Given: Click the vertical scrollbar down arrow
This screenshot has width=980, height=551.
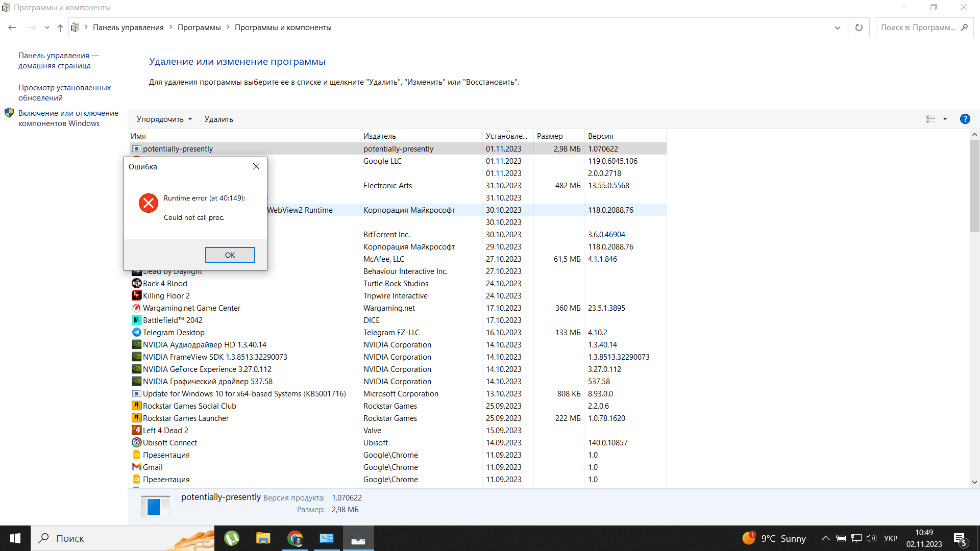Looking at the screenshot, I should pos(974,482).
